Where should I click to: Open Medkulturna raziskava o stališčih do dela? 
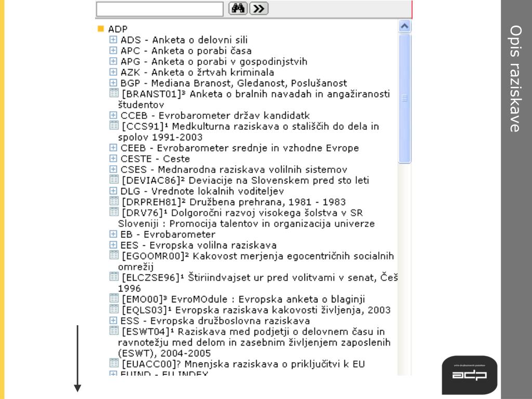(248, 131)
